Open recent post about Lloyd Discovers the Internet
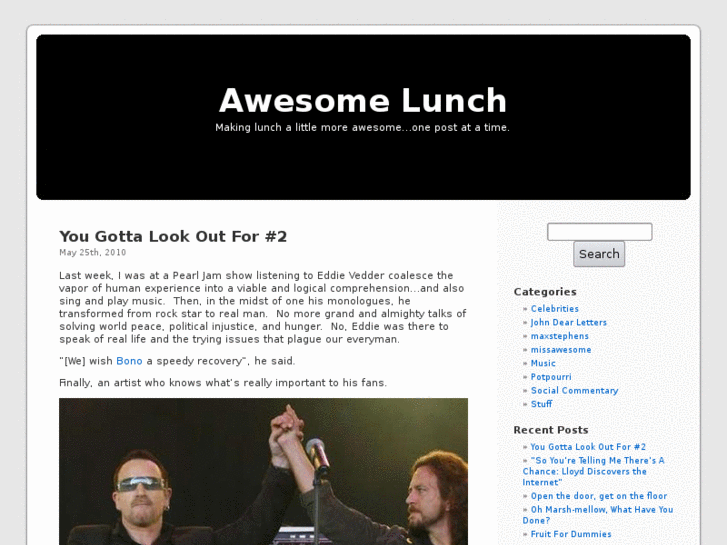The width and height of the screenshot is (727, 545). click(x=593, y=471)
